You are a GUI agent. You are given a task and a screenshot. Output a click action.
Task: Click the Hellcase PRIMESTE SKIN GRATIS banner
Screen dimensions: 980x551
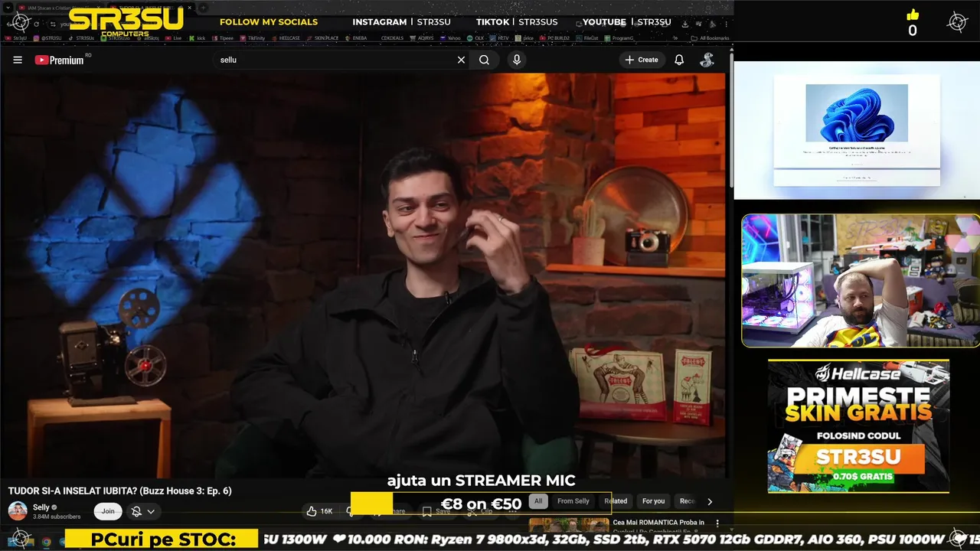[858, 425]
